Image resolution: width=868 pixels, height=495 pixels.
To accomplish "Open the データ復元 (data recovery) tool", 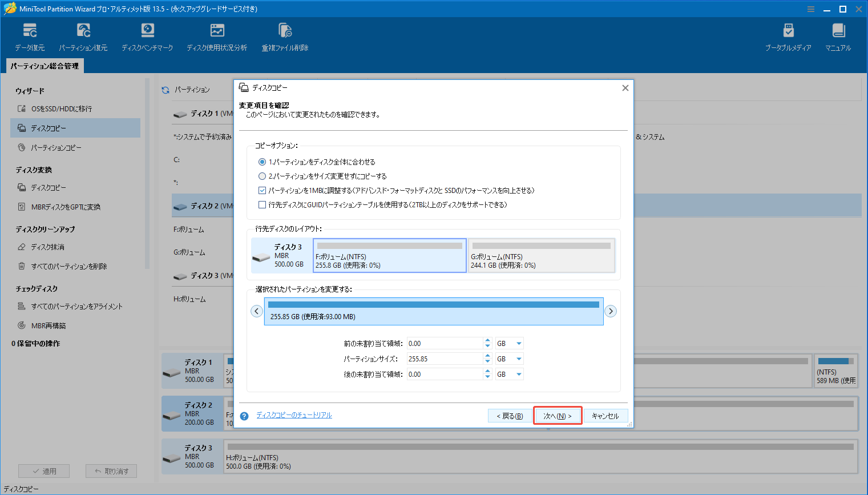I will (x=30, y=35).
